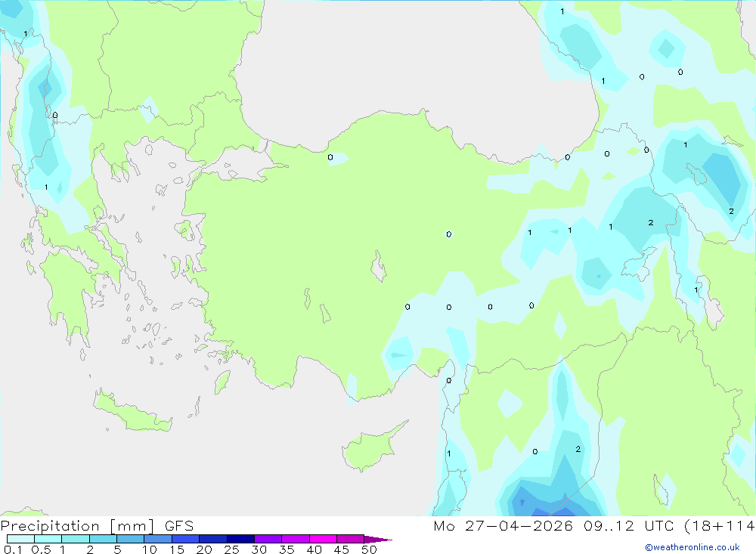Pick the 10–15 mm legend color swatch

click(x=158, y=539)
